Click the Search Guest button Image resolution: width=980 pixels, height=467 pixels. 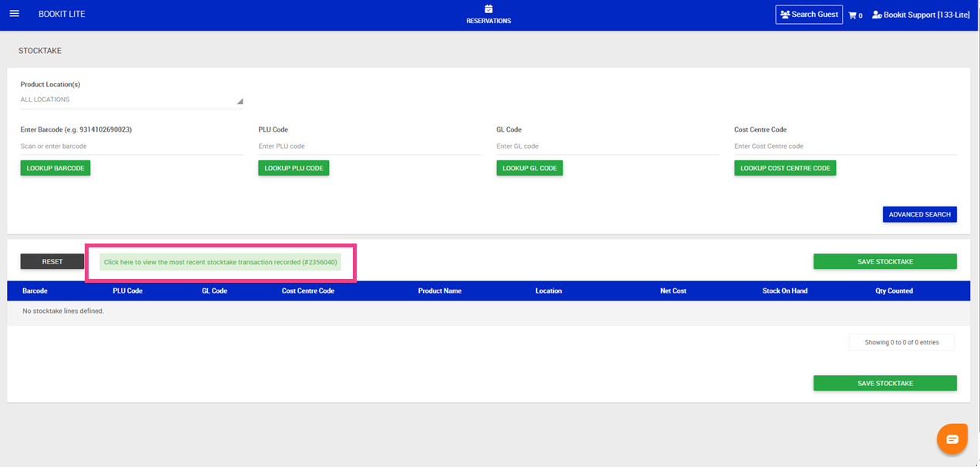tap(809, 15)
